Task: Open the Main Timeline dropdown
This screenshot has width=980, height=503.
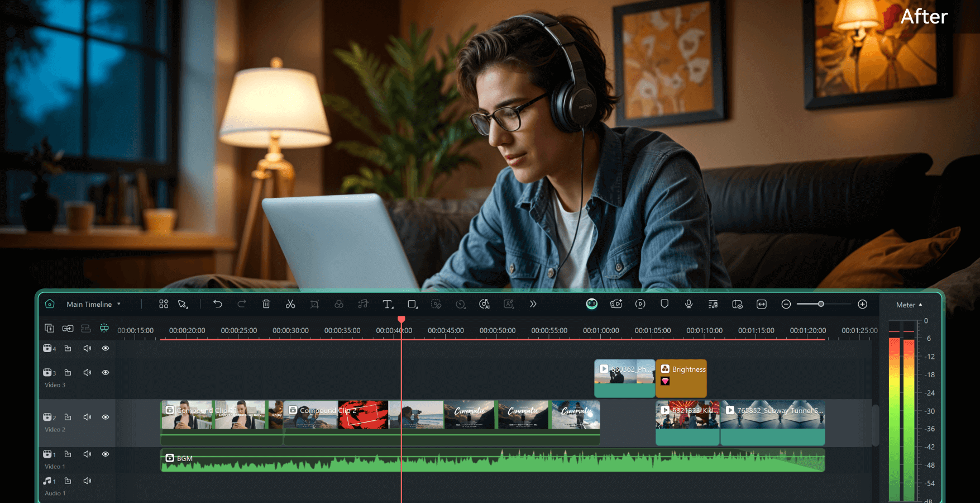Action: [94, 305]
